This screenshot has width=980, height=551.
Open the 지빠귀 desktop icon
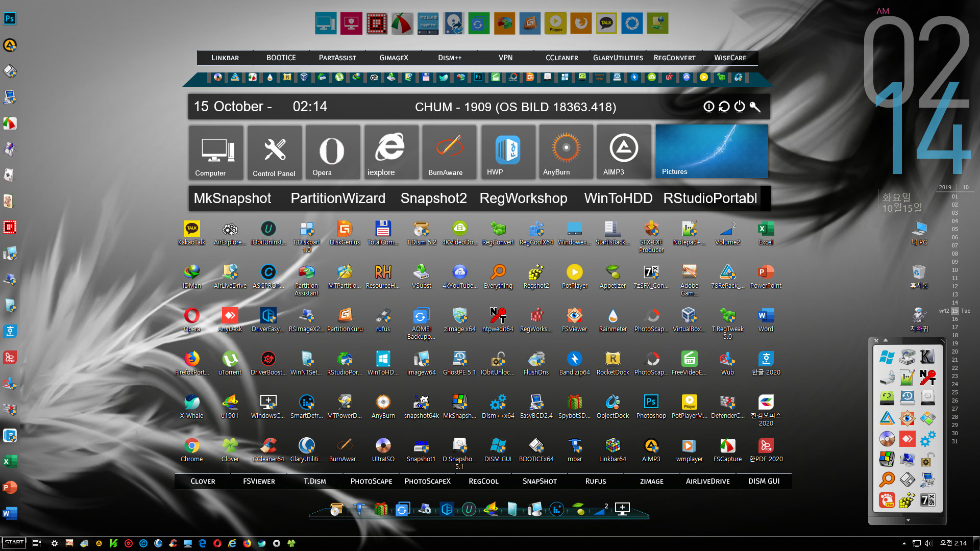(919, 319)
